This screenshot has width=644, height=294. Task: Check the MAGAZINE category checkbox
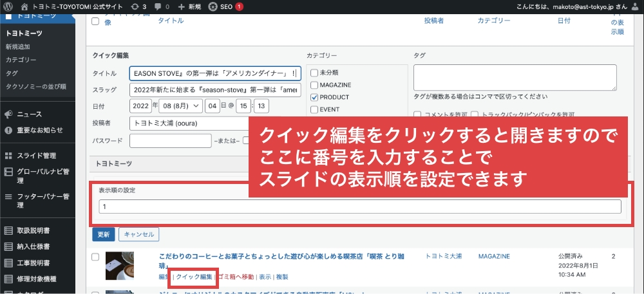(x=314, y=86)
